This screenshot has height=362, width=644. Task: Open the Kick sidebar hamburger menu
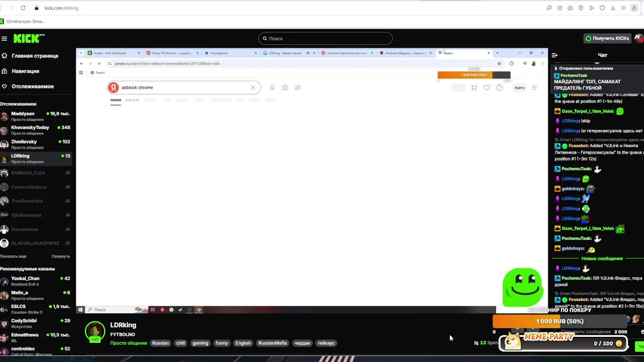(x=4, y=39)
